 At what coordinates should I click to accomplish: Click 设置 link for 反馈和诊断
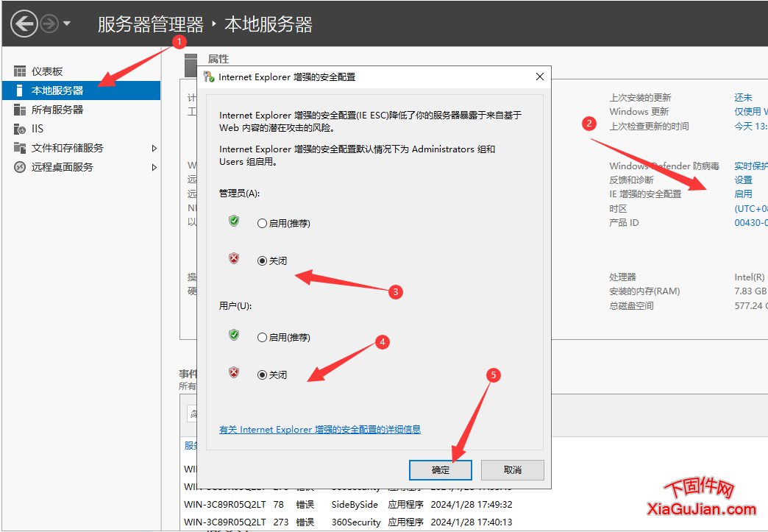tap(743, 180)
